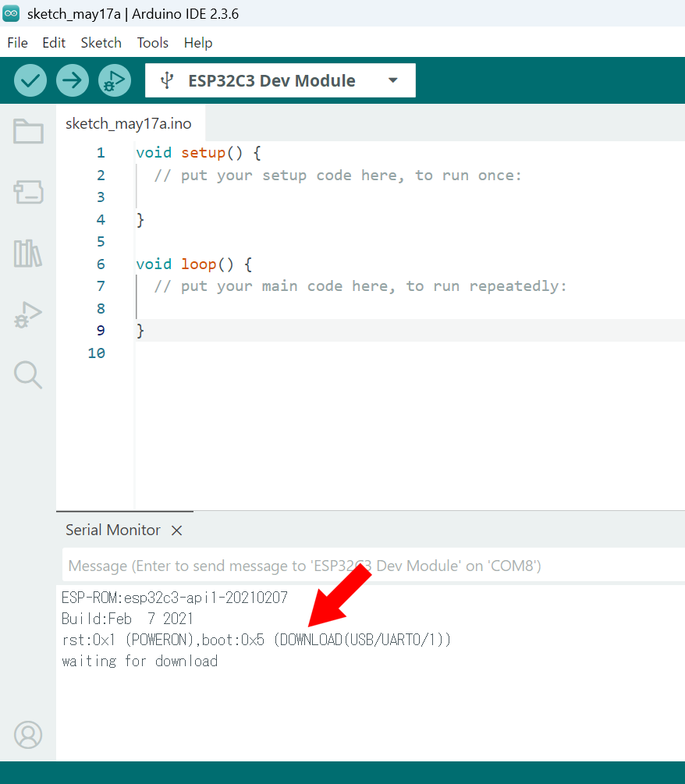Click the void setup() line of code
This screenshot has height=784, width=685.
pos(198,152)
